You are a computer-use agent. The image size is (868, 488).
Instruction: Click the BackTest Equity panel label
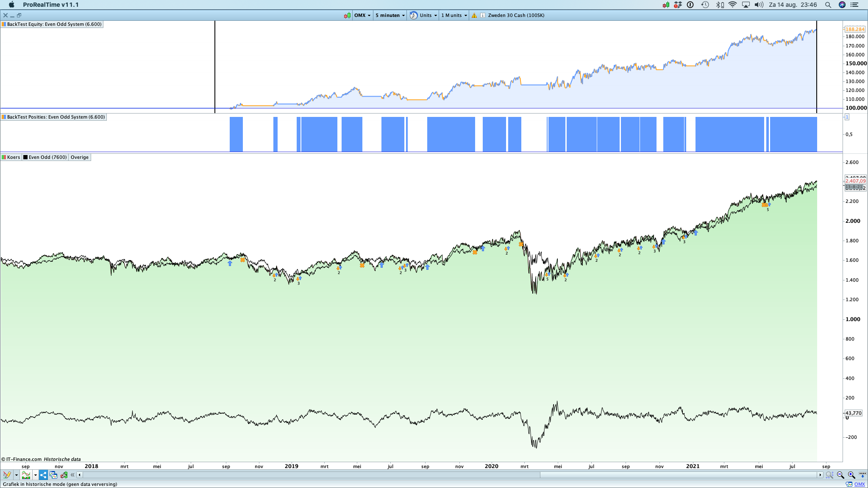(x=52, y=24)
